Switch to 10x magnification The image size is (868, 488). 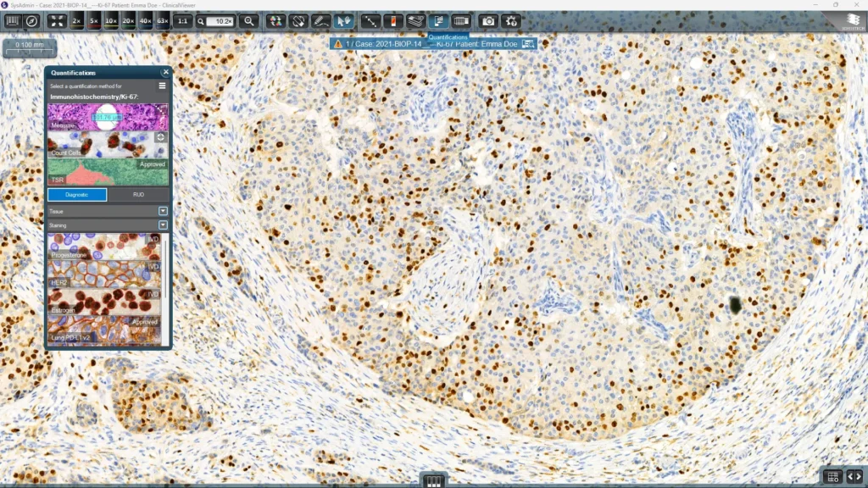[x=111, y=21]
